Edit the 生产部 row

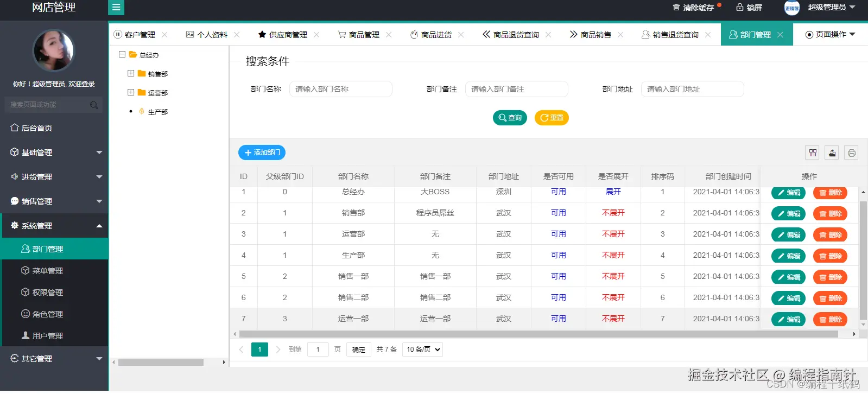788,256
